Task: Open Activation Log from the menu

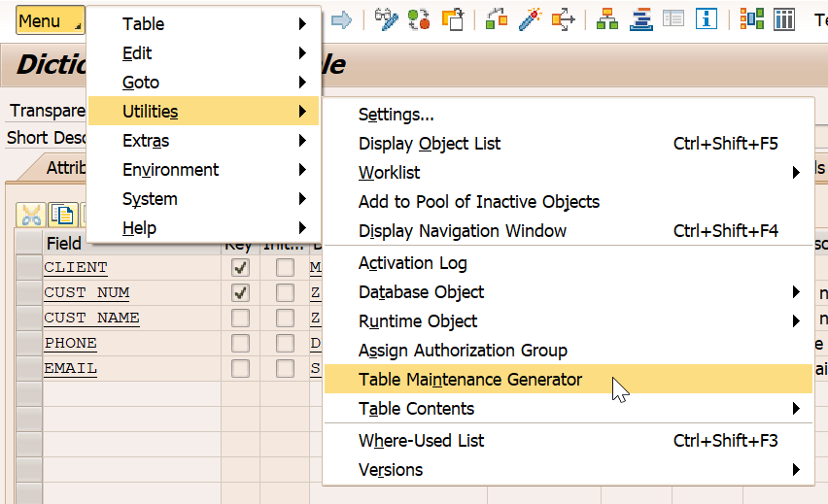Action: click(569, 263)
